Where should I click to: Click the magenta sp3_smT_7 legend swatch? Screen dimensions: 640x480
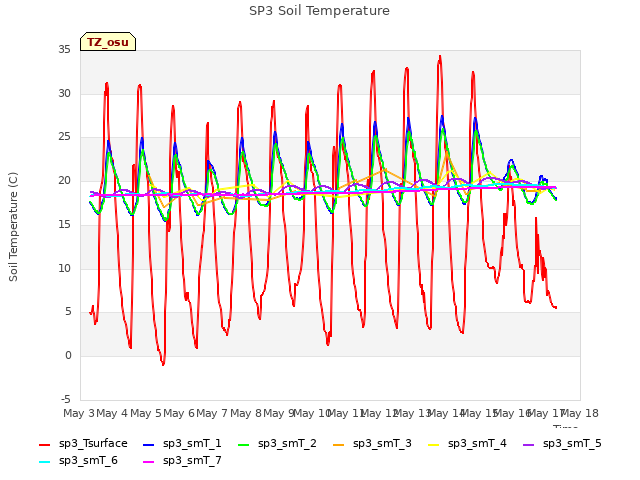click(x=149, y=462)
